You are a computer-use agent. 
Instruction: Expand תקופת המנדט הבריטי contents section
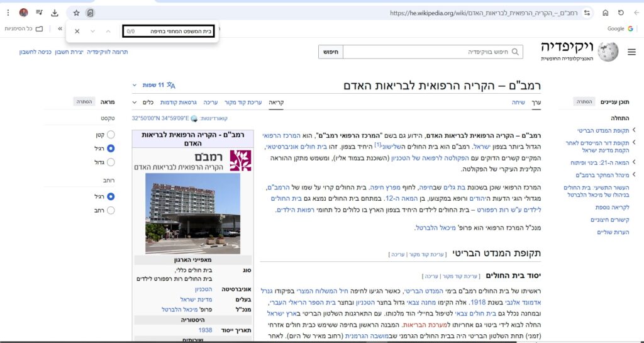[634, 130]
